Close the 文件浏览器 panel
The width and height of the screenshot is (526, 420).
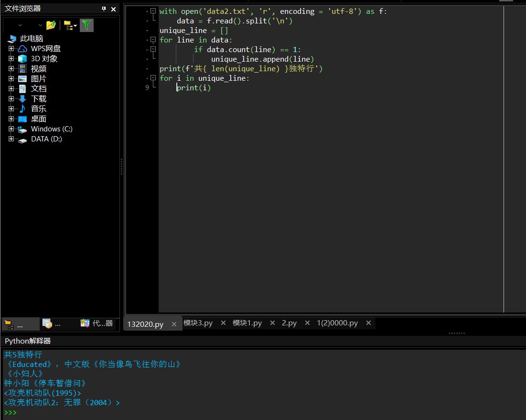coord(113,9)
